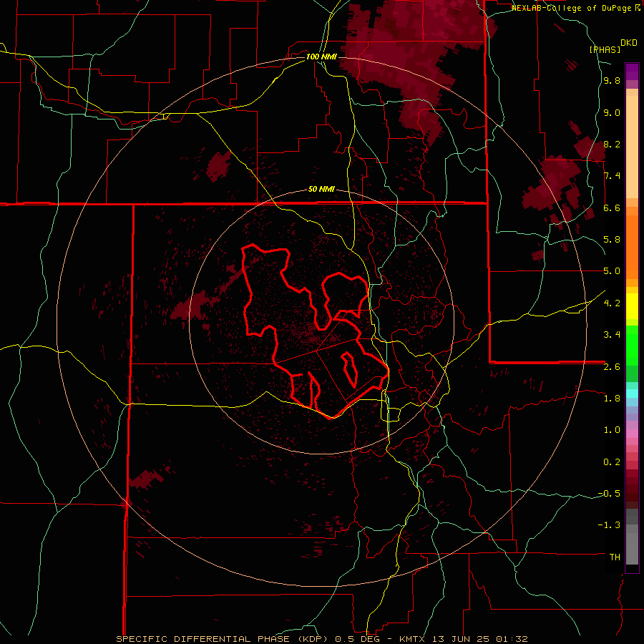
Task: Click the 9.8 legend value
Action: (612, 81)
